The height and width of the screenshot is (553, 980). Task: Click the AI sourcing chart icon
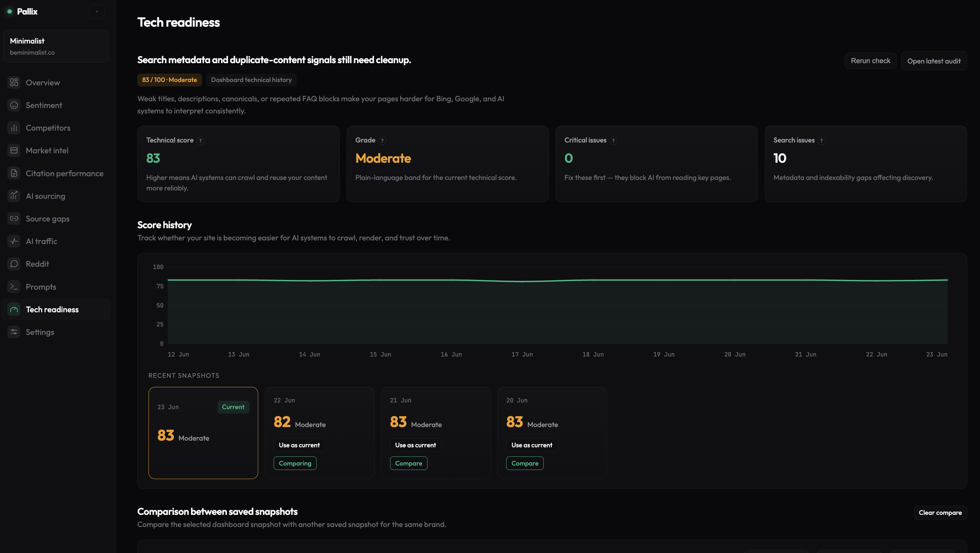tap(14, 195)
